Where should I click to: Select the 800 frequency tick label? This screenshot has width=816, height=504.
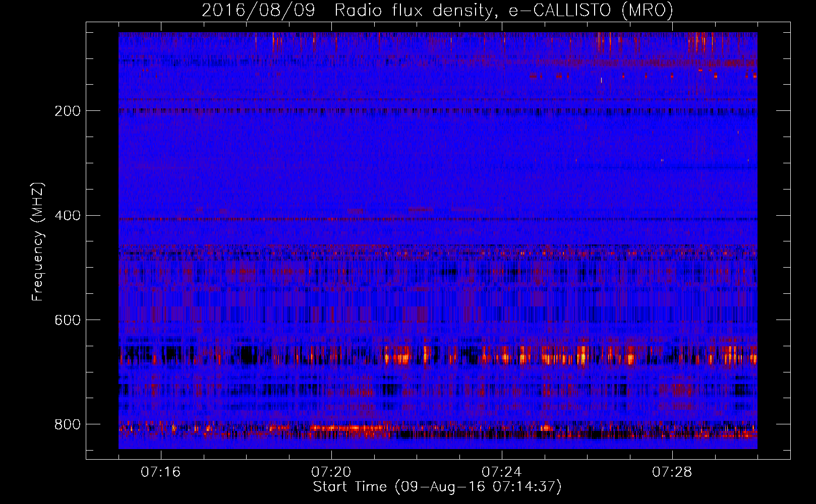tap(68, 425)
